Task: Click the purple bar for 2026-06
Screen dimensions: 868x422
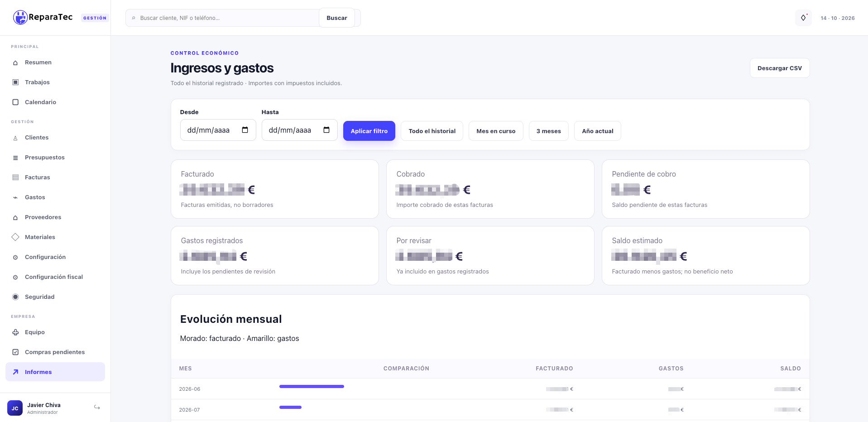Action: (x=312, y=387)
